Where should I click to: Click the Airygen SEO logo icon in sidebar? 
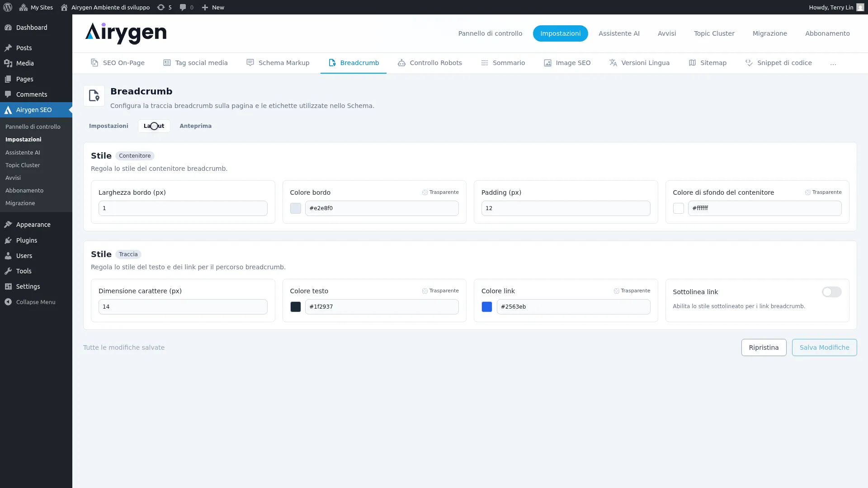8,110
